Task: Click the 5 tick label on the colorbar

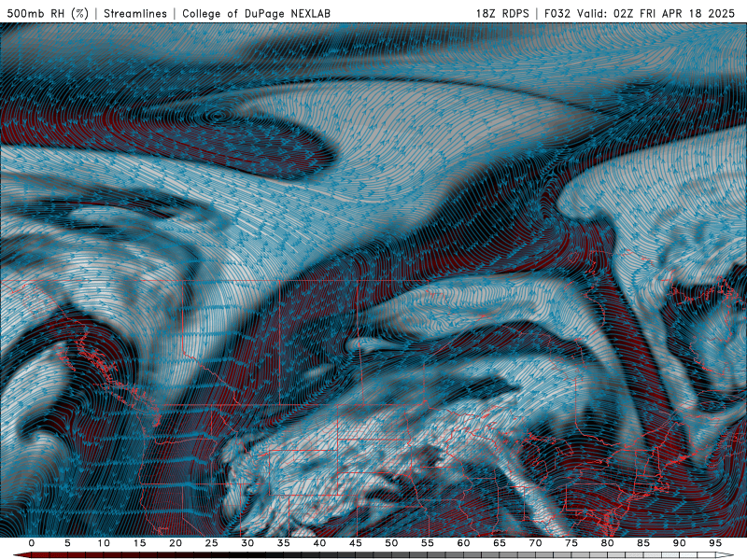Action: click(x=67, y=543)
